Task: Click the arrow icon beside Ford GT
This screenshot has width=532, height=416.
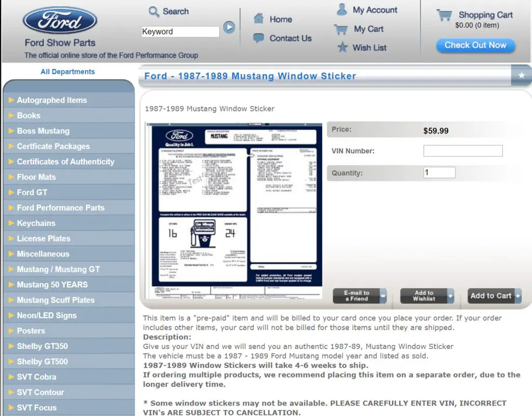Action: tap(11, 192)
